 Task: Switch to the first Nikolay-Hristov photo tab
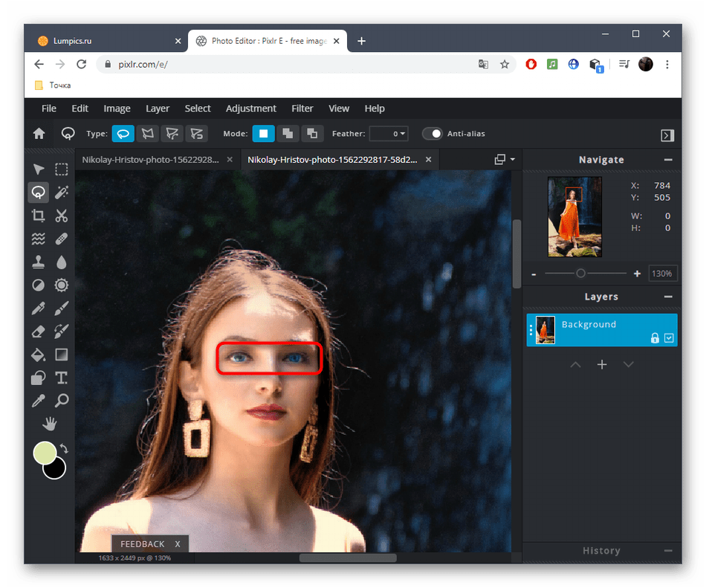pos(150,160)
